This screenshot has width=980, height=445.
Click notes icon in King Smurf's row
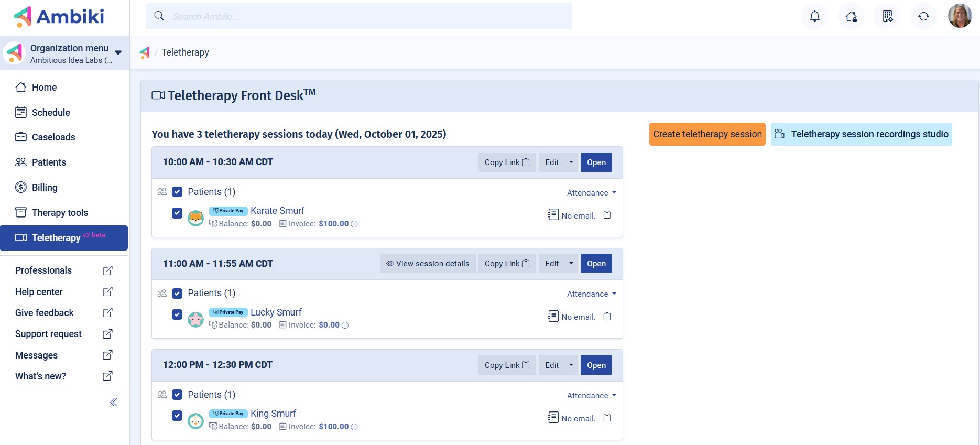click(553, 417)
